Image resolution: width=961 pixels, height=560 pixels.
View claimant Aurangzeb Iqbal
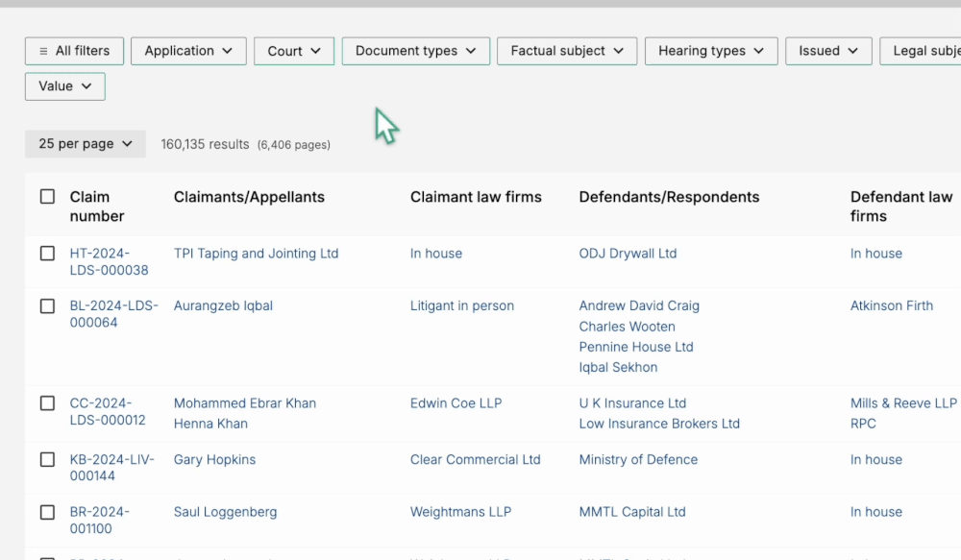pos(223,305)
